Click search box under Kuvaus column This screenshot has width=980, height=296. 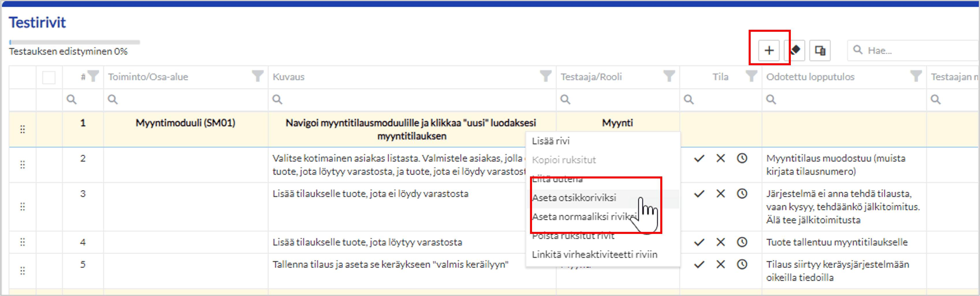point(412,100)
